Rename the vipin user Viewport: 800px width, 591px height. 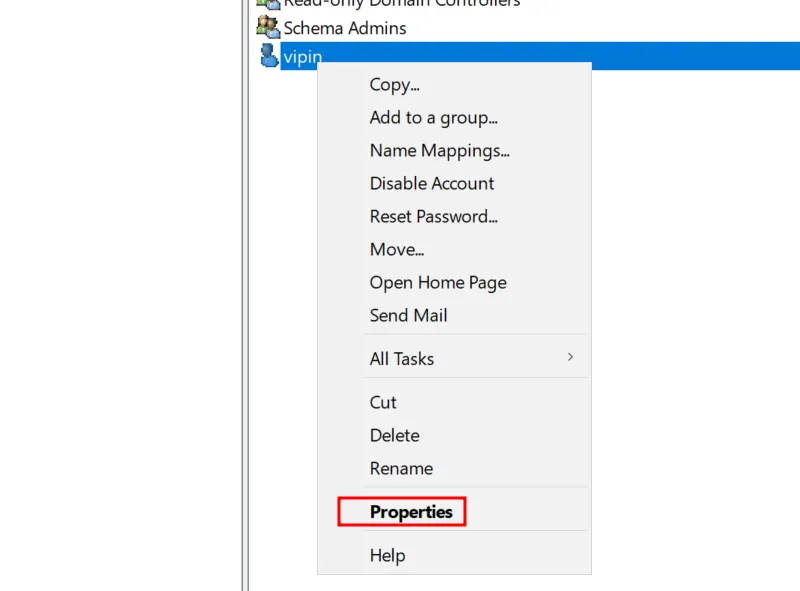pyautogui.click(x=401, y=468)
